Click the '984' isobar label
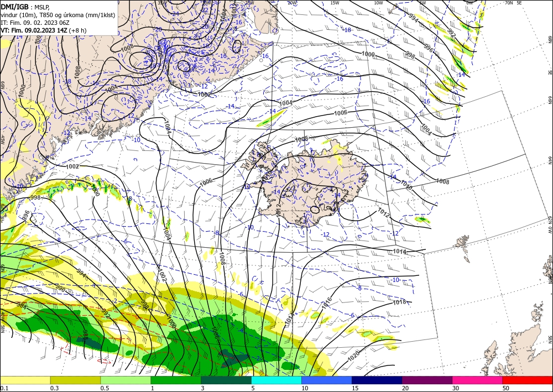This screenshot has height=392, width=553. click(x=22, y=306)
